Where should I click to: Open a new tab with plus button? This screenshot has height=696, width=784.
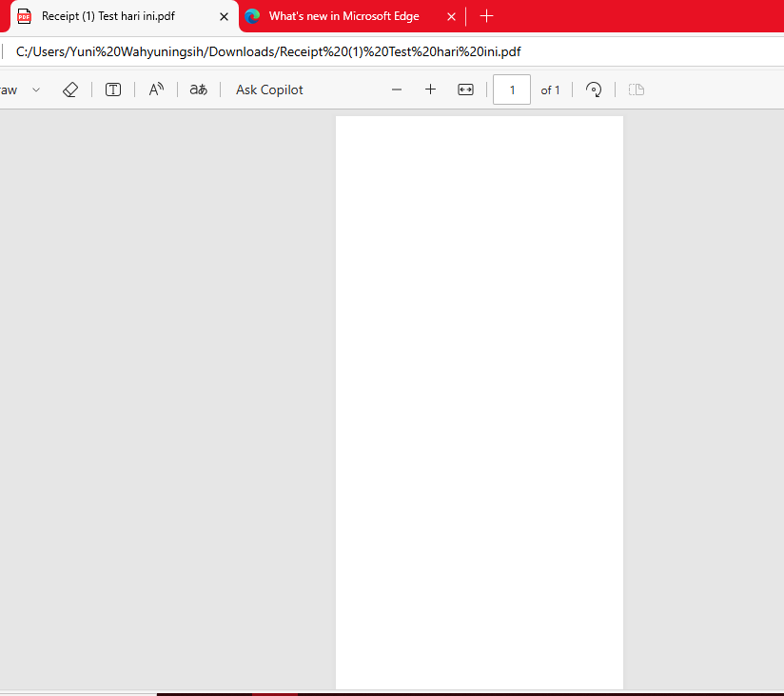tap(486, 16)
